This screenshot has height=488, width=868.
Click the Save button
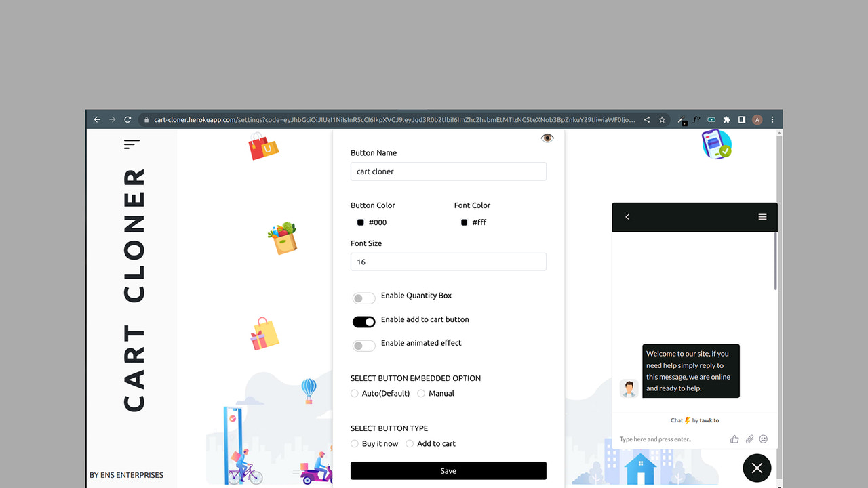[448, 470]
